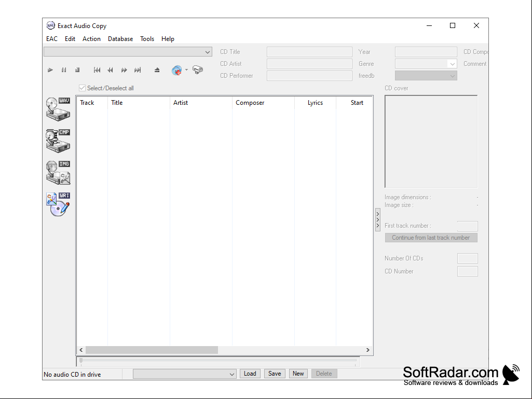Click the metadata provider globe icon
The image size is (532, 399).
tap(177, 70)
